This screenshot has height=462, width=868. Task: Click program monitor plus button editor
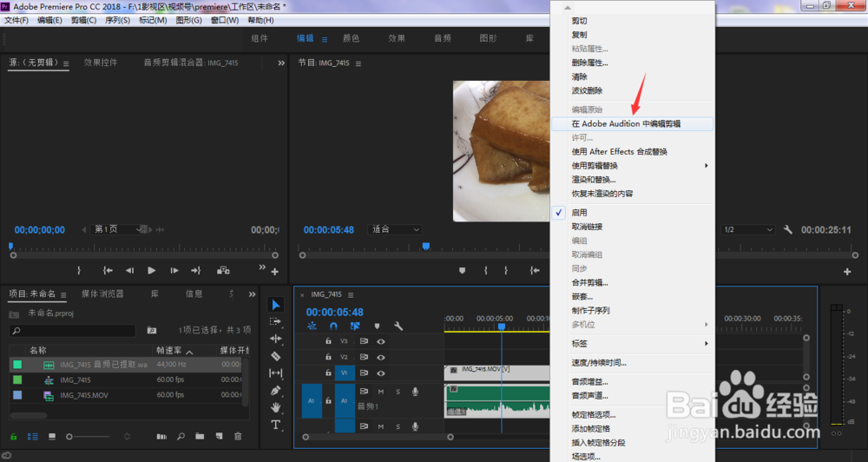pyautogui.click(x=847, y=272)
